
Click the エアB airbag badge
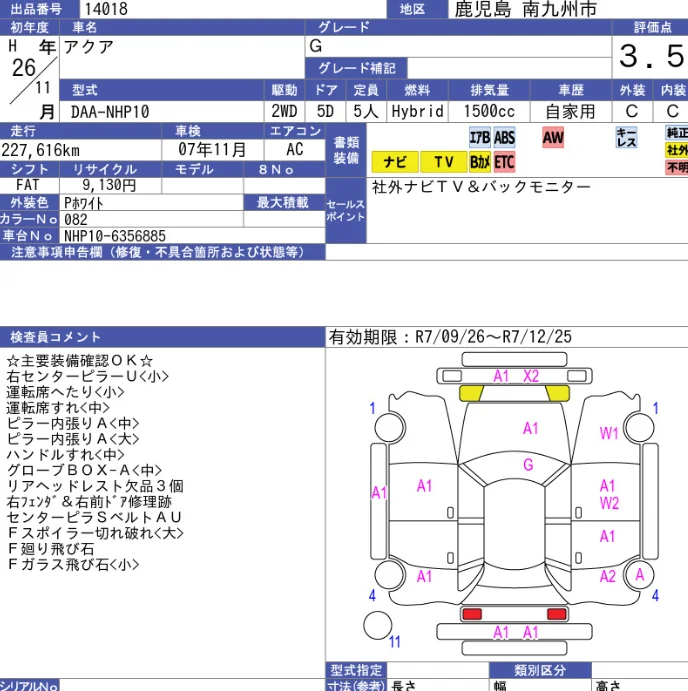click(x=479, y=137)
